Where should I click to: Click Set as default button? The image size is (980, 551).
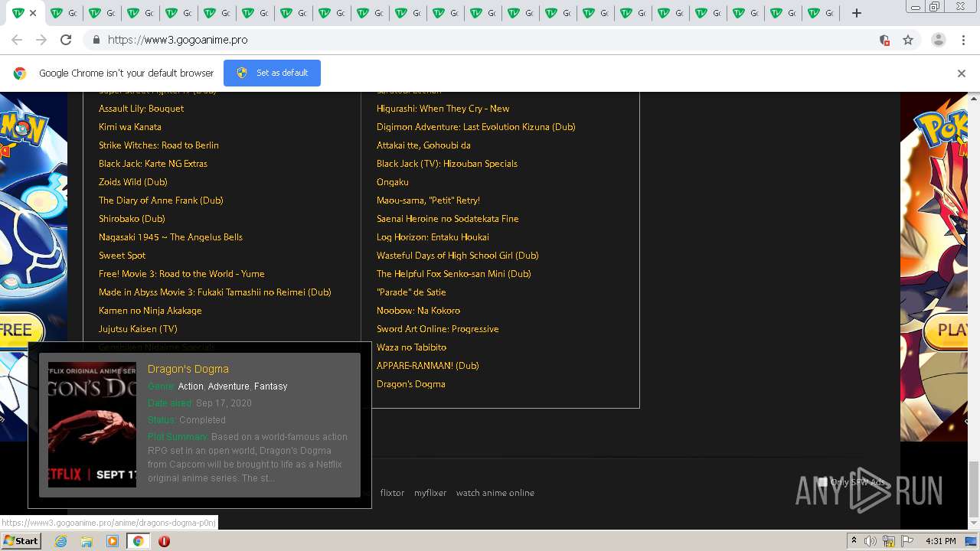coord(272,73)
